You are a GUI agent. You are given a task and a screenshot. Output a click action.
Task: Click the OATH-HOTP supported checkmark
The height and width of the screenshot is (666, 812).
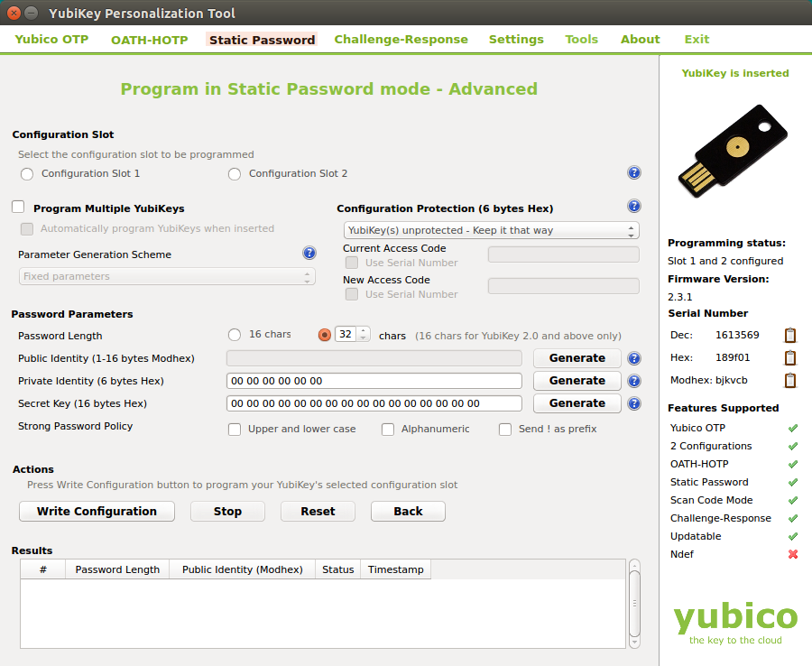793,465
